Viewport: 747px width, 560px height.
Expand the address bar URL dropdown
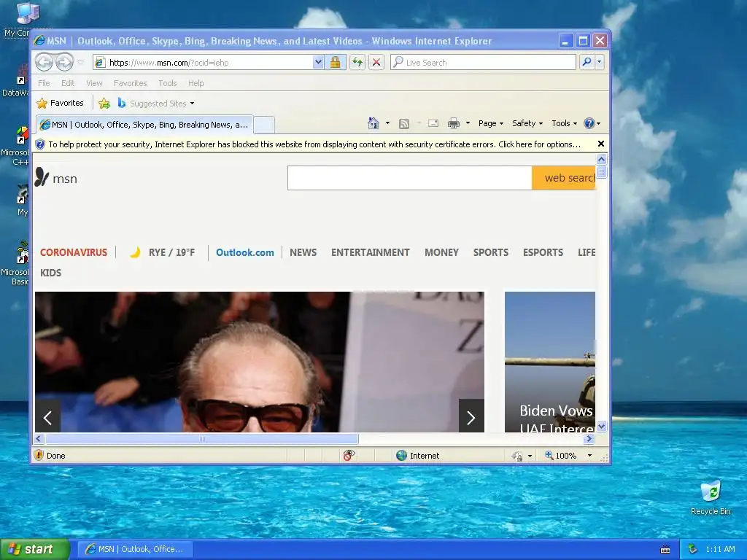click(x=318, y=63)
